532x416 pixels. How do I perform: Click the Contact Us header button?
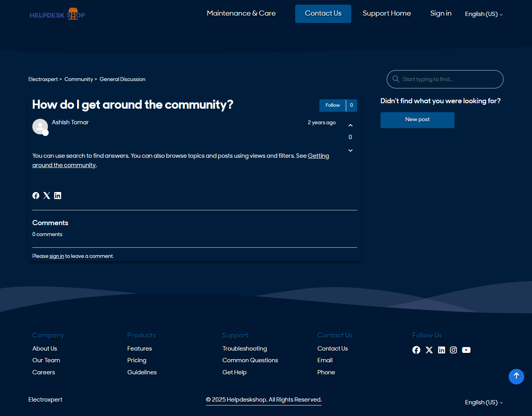[x=323, y=14]
